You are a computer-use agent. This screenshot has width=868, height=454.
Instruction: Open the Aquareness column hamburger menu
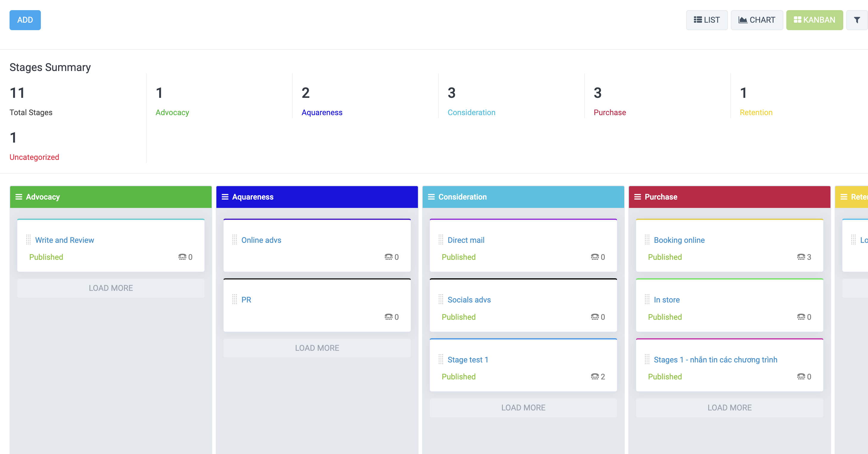click(225, 197)
